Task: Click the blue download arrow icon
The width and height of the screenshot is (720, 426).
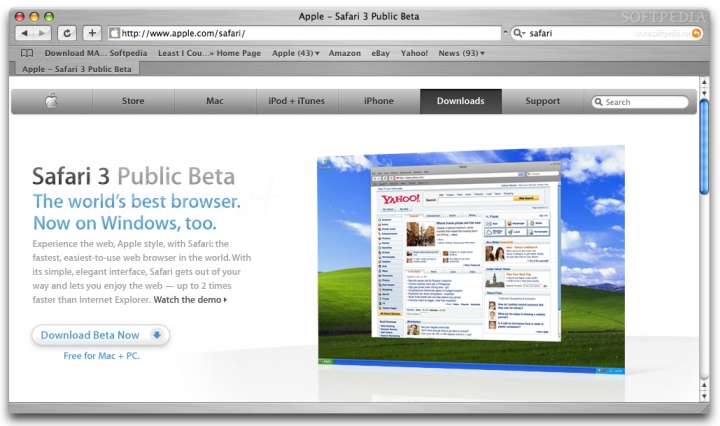Action: click(x=157, y=335)
